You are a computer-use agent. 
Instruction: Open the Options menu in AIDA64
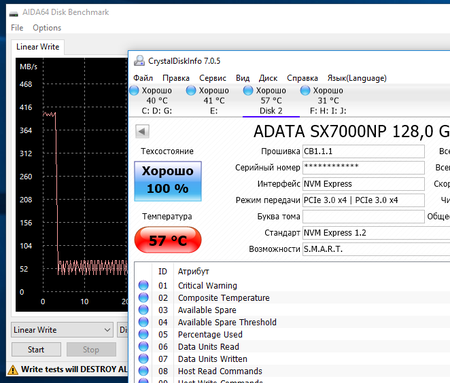coord(47,28)
